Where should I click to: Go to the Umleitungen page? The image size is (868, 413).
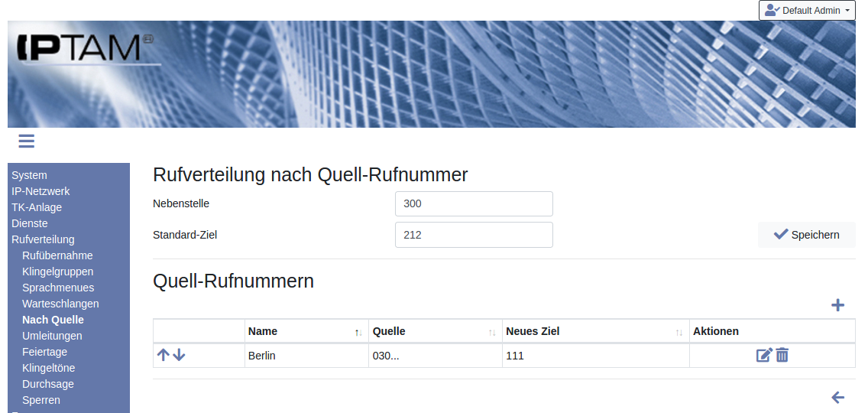52,336
